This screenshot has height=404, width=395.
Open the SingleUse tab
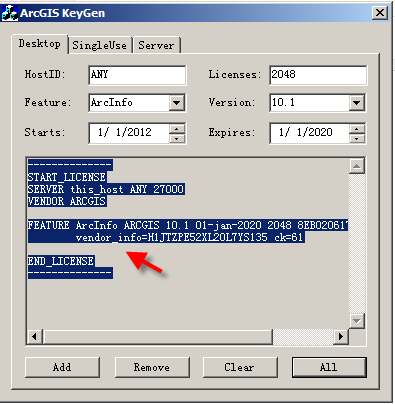pyautogui.click(x=99, y=45)
